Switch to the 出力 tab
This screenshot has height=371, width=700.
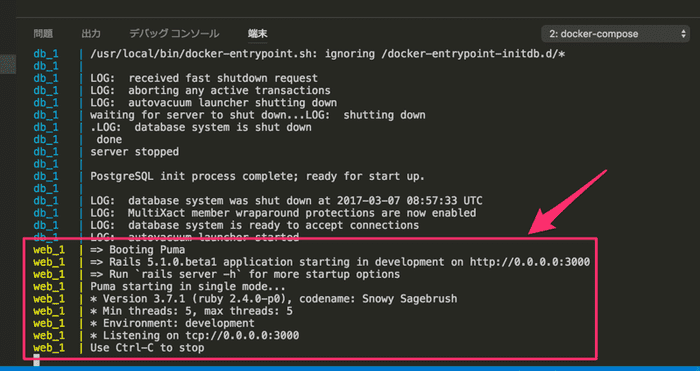[91, 34]
